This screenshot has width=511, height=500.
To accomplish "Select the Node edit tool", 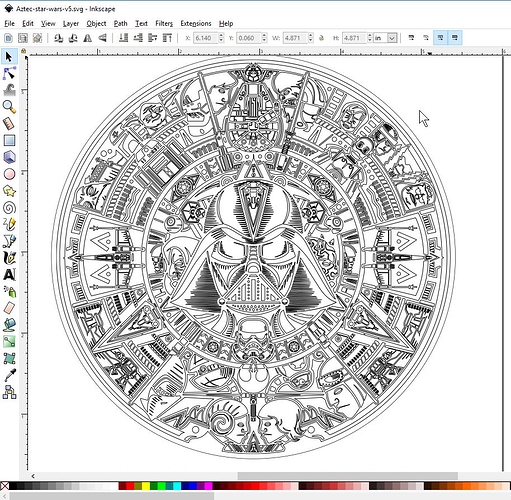I will 9,73.
